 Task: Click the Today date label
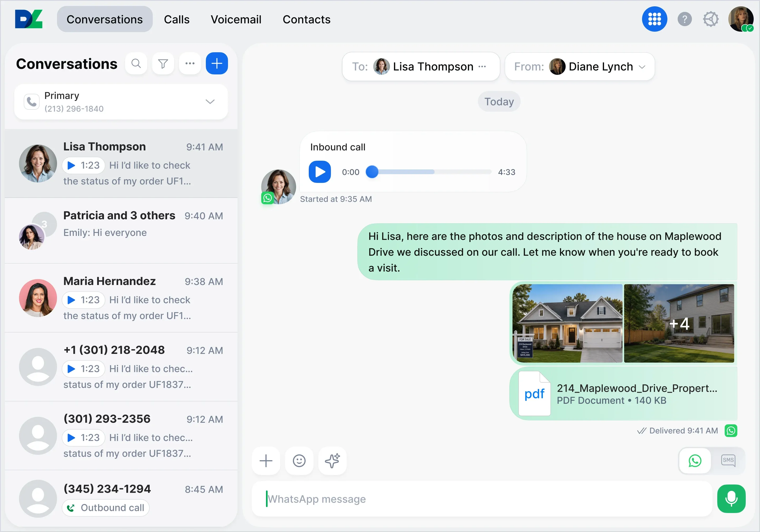point(499,101)
